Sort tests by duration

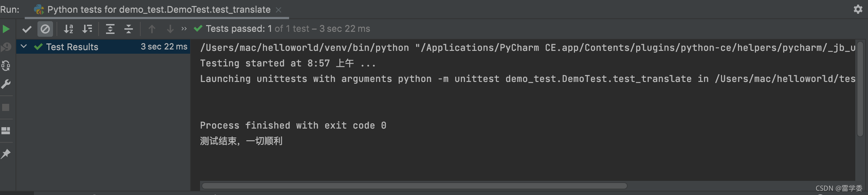(x=87, y=29)
